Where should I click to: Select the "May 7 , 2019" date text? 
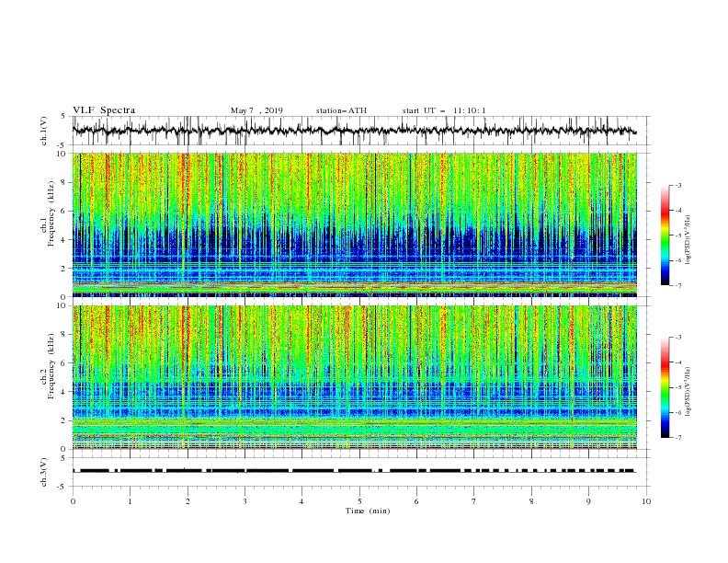tap(256, 110)
